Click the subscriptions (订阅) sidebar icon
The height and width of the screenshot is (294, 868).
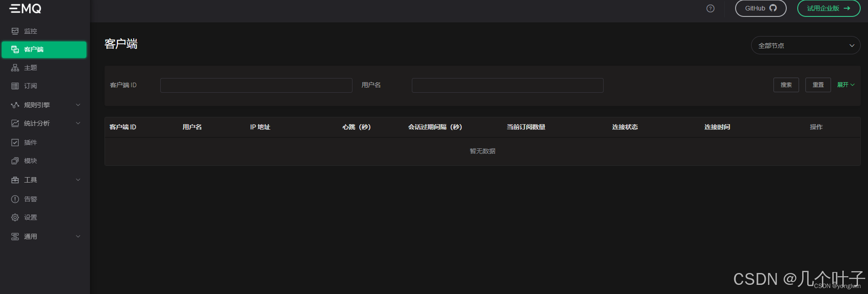click(15, 86)
